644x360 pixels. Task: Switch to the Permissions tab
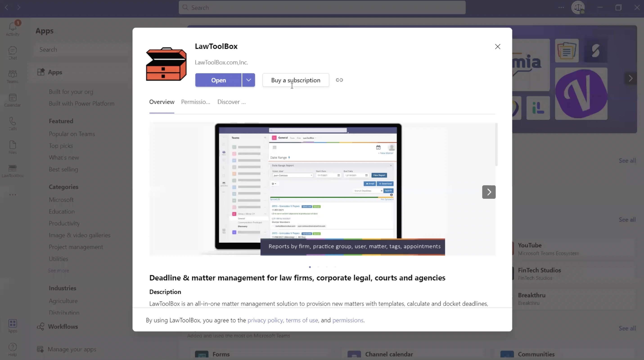point(196,102)
